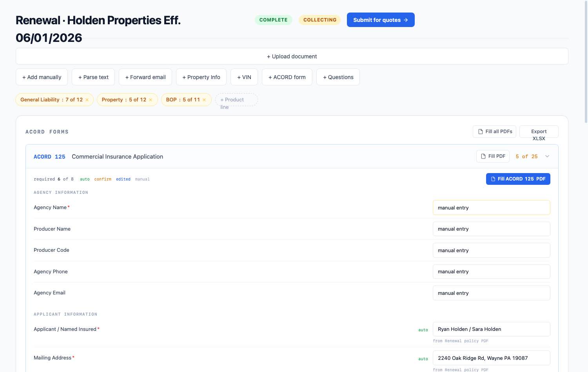Focus the Agency Name input field

tap(492, 208)
